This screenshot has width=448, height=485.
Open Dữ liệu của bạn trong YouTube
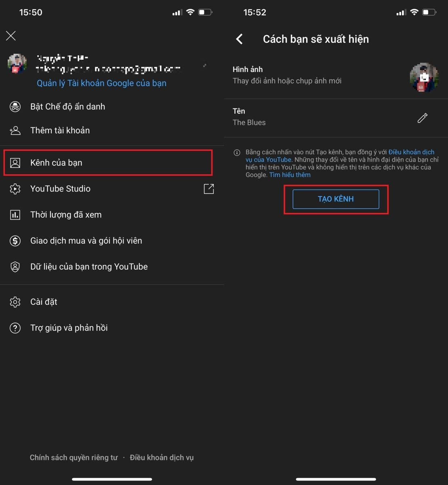point(88,266)
